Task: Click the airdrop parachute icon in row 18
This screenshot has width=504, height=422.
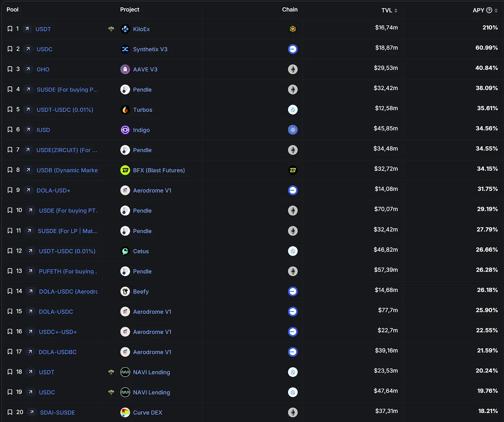Action: coord(111,372)
